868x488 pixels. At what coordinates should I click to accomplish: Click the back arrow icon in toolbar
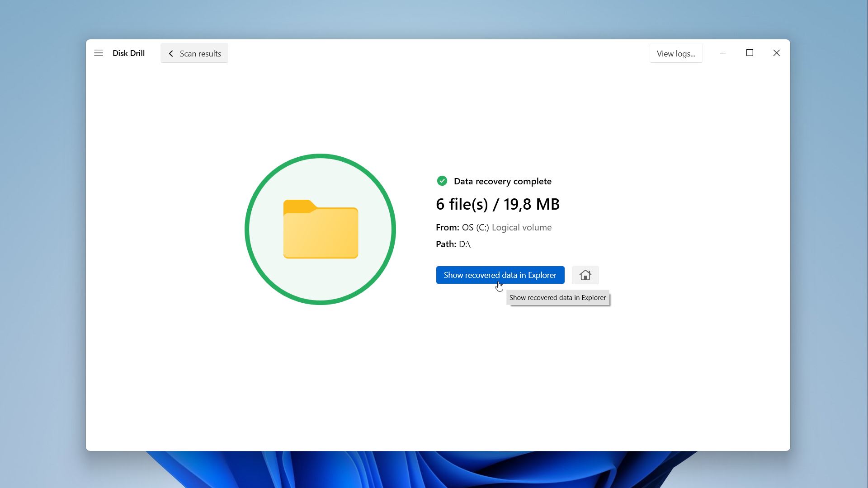coord(172,54)
